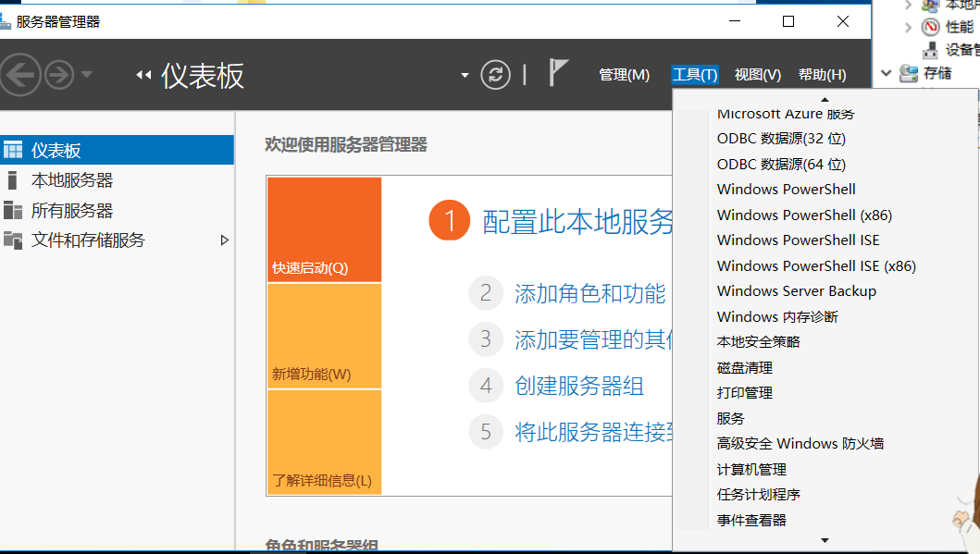Open the 视图(V) menu

pyautogui.click(x=758, y=75)
